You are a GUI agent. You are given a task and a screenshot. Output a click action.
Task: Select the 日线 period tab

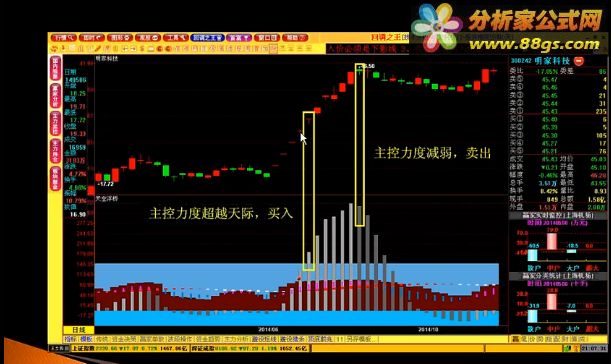78,330
